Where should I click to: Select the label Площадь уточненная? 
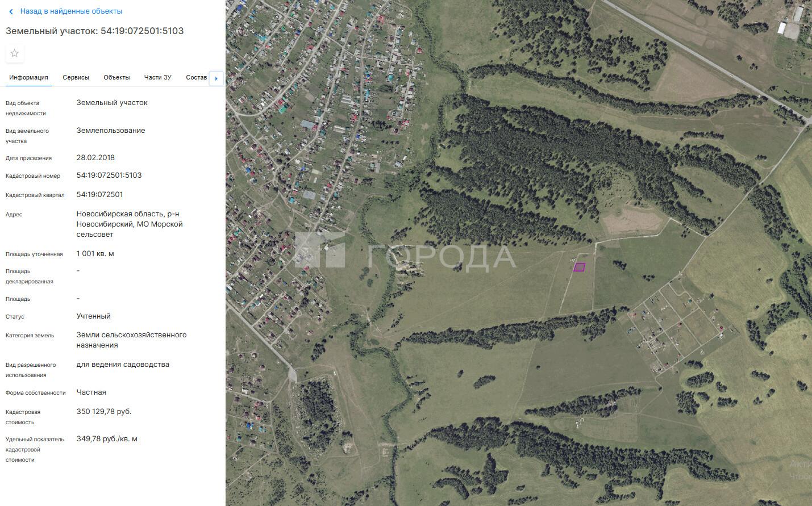[x=34, y=254]
